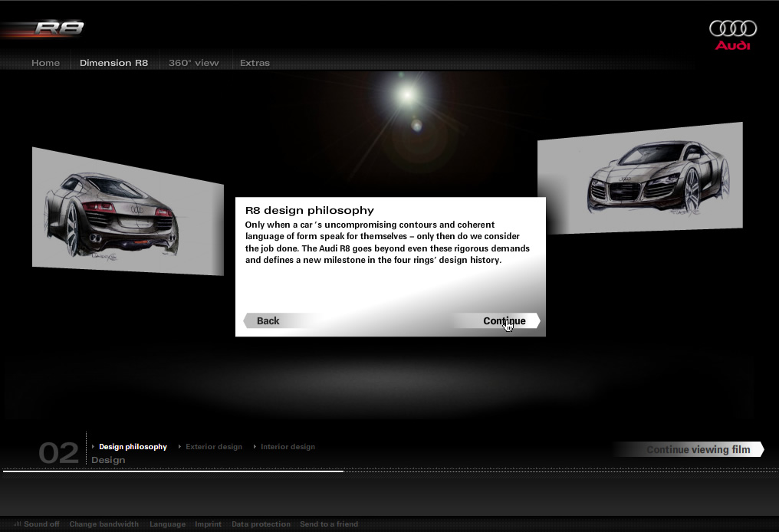779x532 pixels.
Task: Click Continue viewing film button
Action: 689,449
